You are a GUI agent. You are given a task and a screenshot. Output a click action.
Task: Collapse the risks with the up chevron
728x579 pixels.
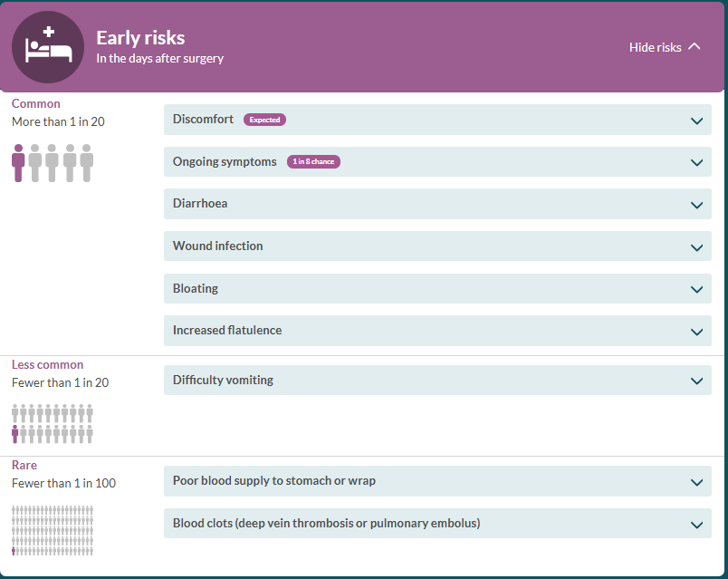click(694, 46)
